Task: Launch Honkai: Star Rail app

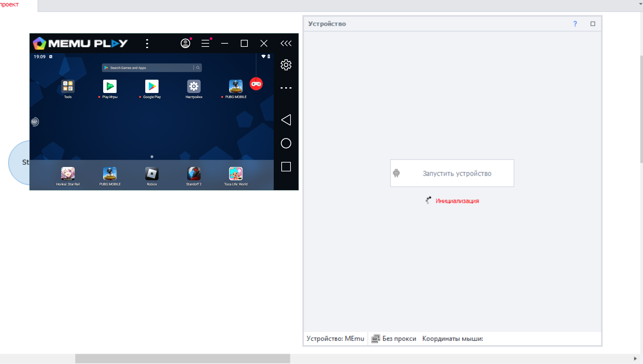Action: pyautogui.click(x=68, y=174)
